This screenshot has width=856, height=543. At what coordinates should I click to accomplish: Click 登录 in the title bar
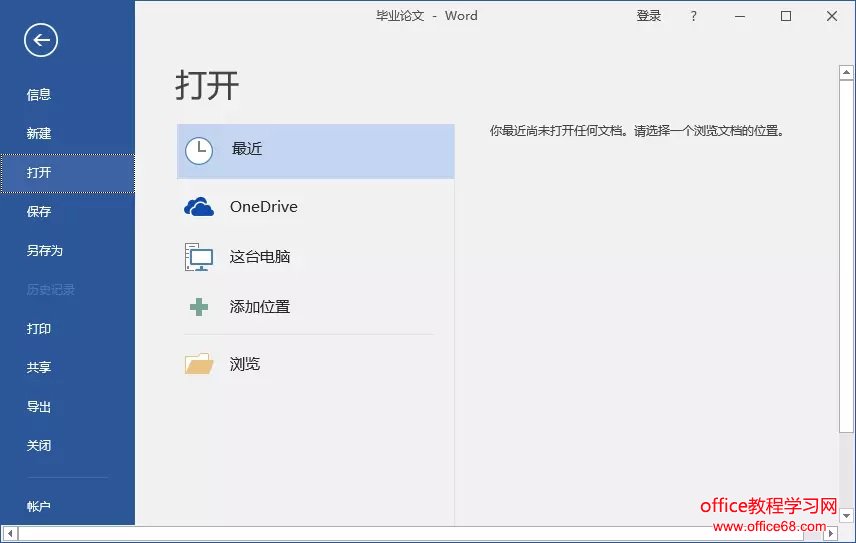(649, 16)
